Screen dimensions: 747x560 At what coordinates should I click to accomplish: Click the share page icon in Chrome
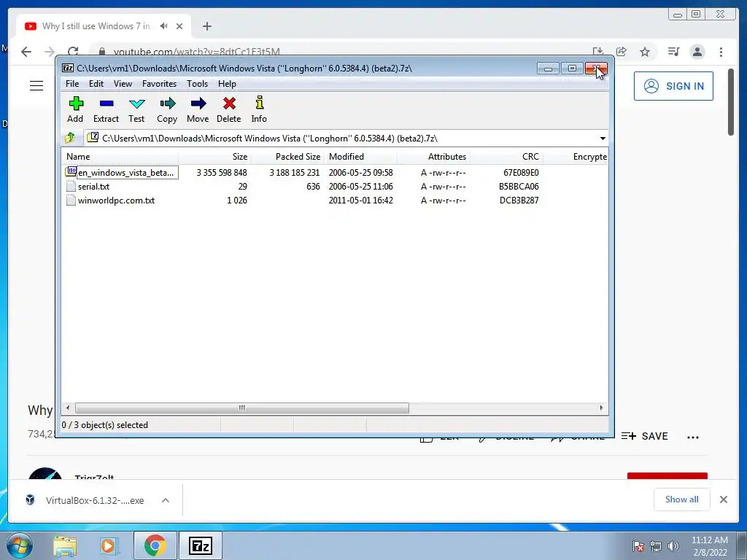coord(622,52)
